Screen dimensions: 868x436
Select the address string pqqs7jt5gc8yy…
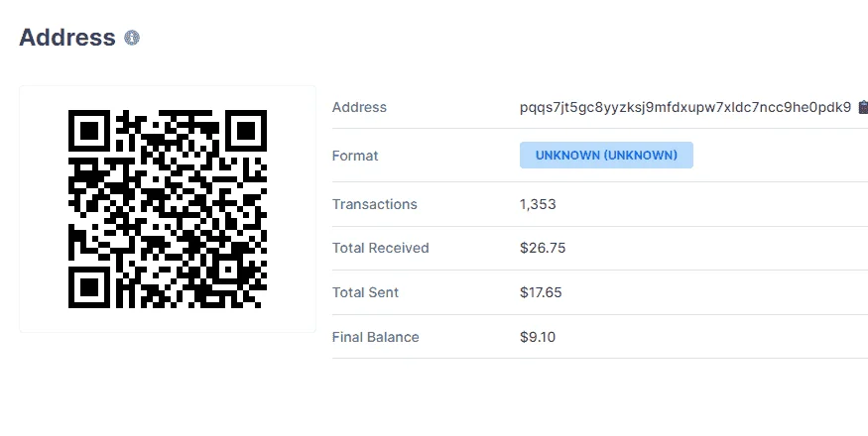685,107
